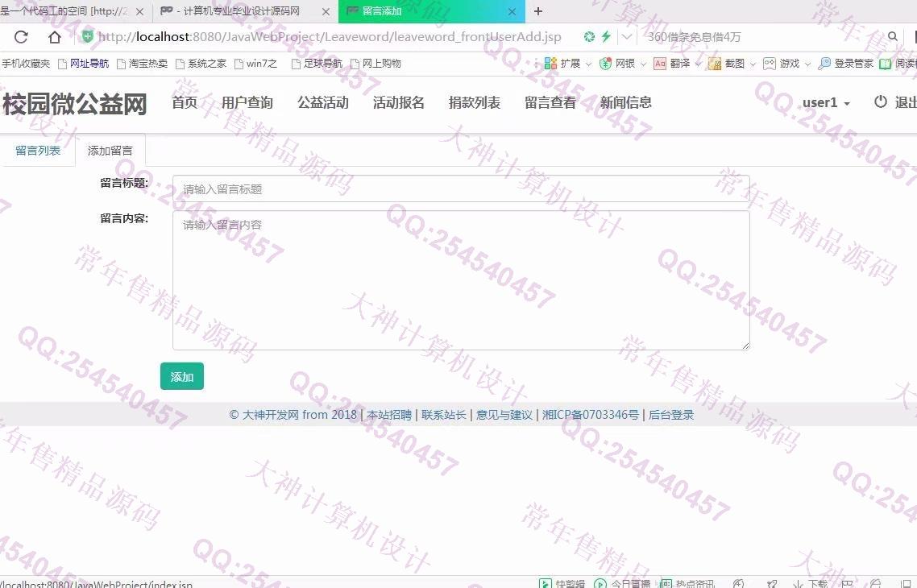Screen dimensions: 917x588
Task: Open 留言查看 in the navigation bar
Action: pos(550,102)
